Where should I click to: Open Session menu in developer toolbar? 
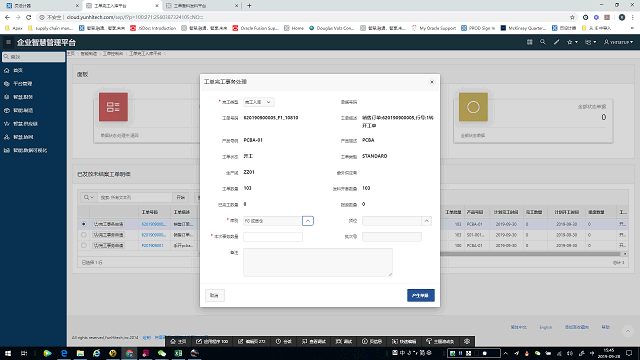[x=284, y=341]
